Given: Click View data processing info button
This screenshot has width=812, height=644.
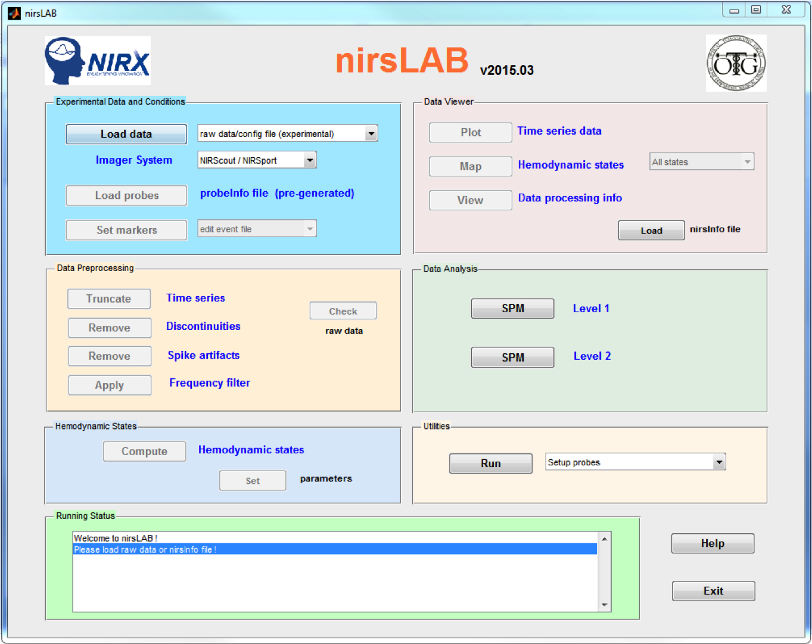Looking at the screenshot, I should pyautogui.click(x=471, y=200).
